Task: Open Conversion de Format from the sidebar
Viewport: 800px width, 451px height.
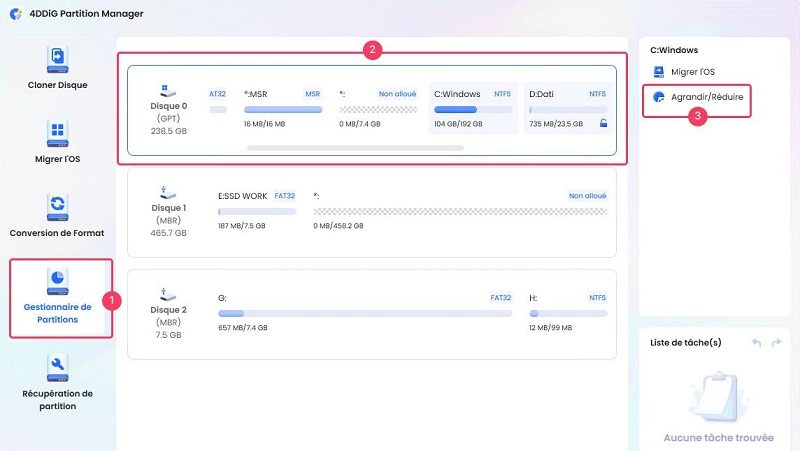Action: pyautogui.click(x=57, y=208)
